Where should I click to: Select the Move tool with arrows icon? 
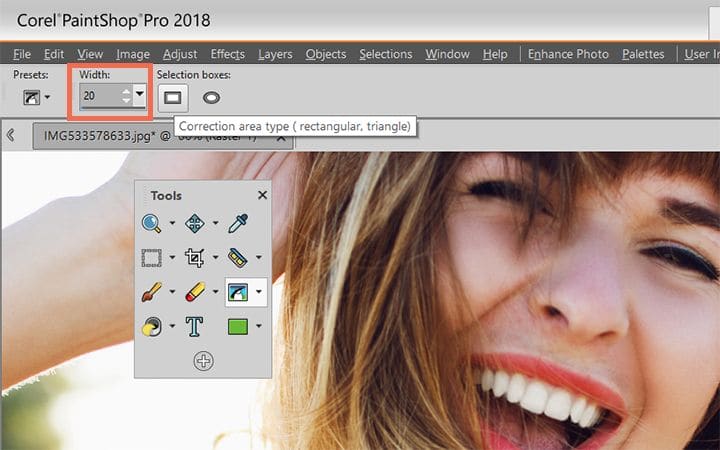click(195, 224)
